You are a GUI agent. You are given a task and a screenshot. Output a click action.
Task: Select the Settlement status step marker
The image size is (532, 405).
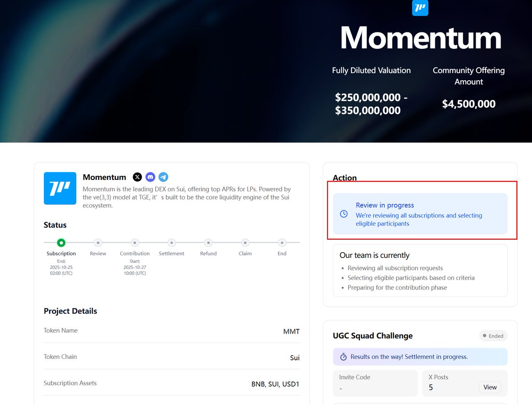pos(172,242)
